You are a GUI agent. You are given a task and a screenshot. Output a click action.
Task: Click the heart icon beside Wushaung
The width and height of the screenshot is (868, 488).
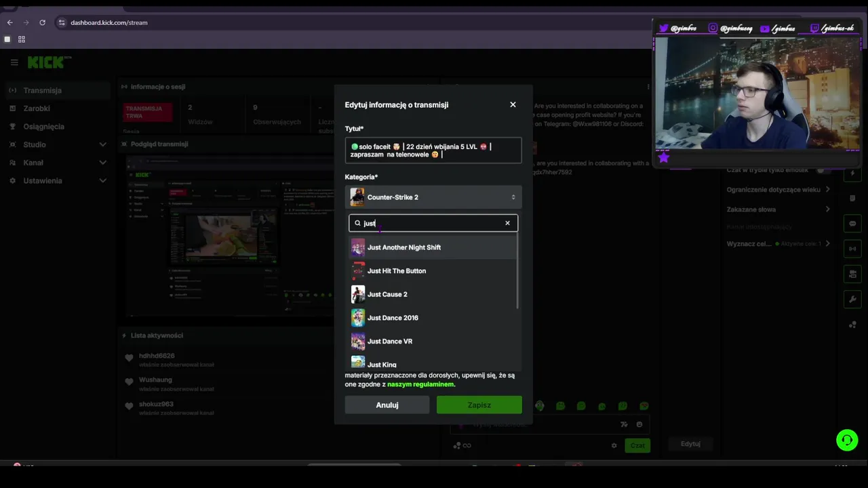click(129, 382)
